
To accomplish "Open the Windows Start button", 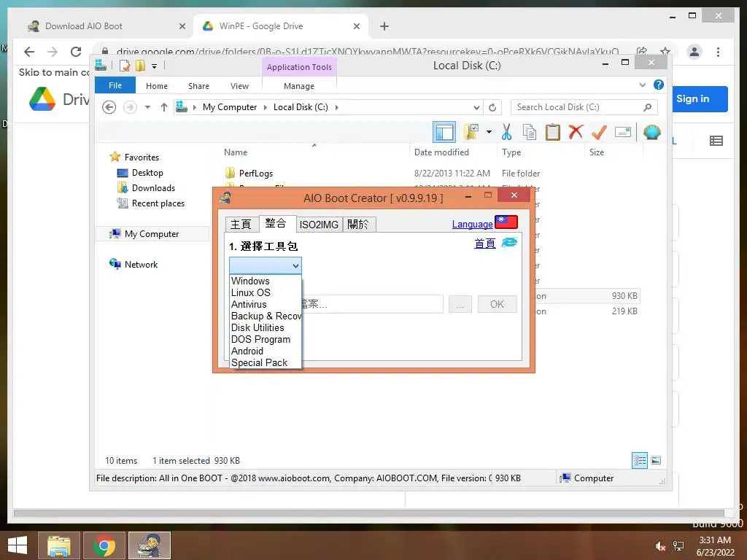I will 18,545.
